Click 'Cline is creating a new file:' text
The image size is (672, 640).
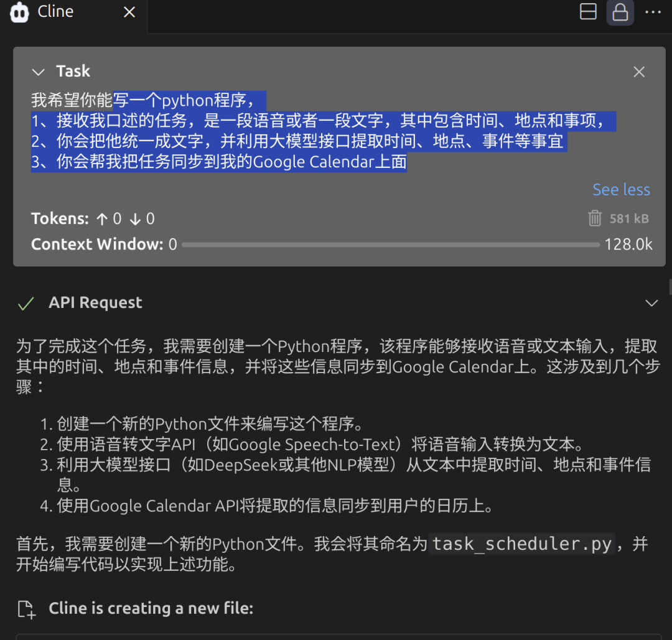[x=151, y=608]
